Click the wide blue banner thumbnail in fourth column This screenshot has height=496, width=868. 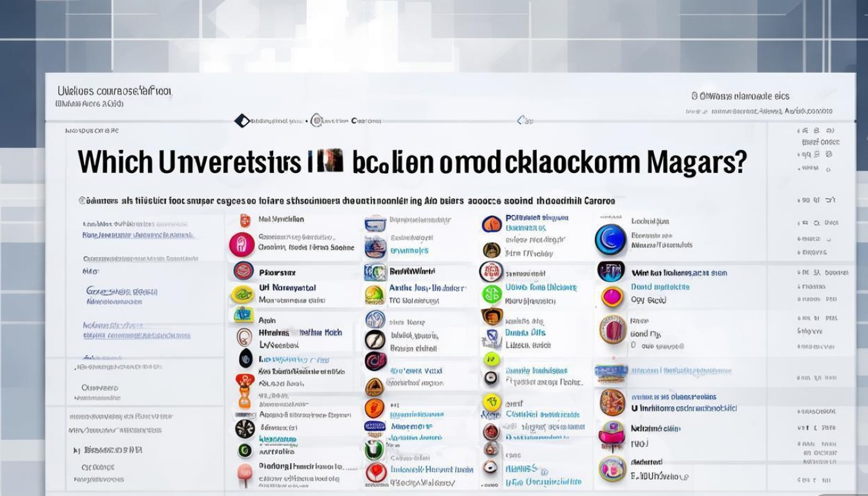(611, 371)
